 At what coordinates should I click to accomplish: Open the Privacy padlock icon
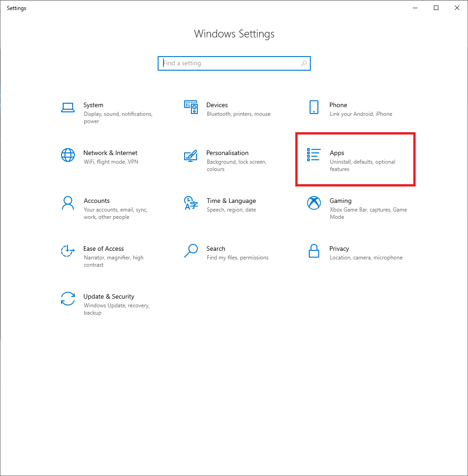314,251
